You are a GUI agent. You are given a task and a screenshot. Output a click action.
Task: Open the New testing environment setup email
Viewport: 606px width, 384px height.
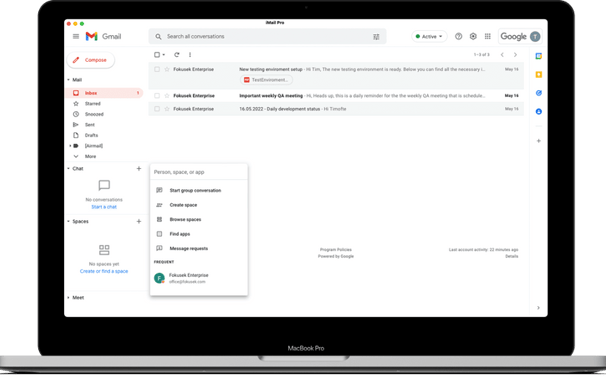point(336,75)
